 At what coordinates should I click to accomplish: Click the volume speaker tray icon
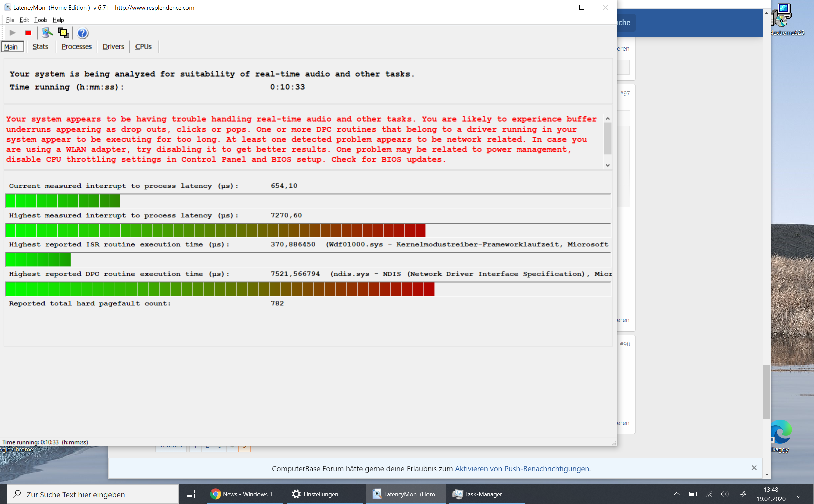pyautogui.click(x=724, y=494)
